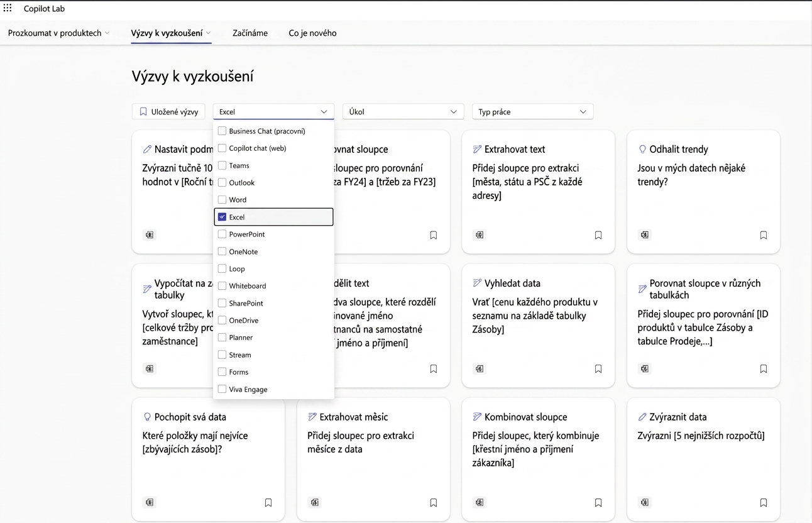This screenshot has width=812, height=523.
Task: Select the Loop filter checkbox
Action: point(222,268)
